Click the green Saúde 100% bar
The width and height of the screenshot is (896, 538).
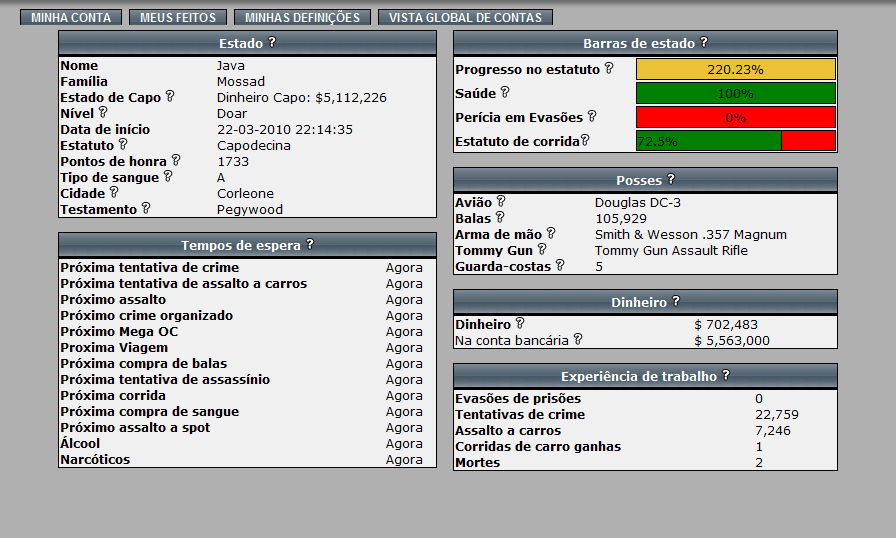coord(735,93)
